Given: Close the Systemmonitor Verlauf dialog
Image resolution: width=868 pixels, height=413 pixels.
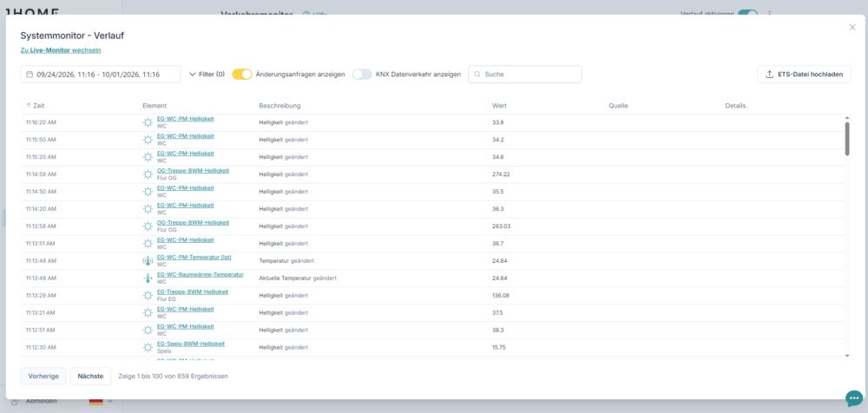Looking at the screenshot, I should click(x=852, y=27).
